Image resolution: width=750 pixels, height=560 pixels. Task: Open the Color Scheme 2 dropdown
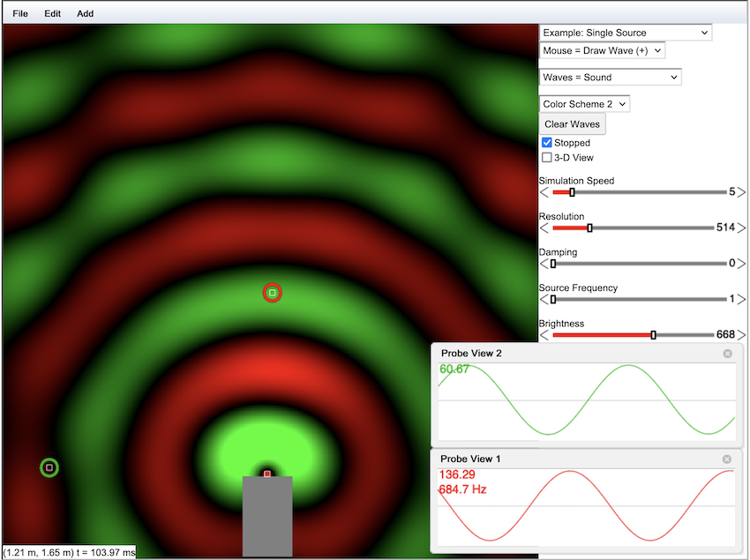[585, 104]
